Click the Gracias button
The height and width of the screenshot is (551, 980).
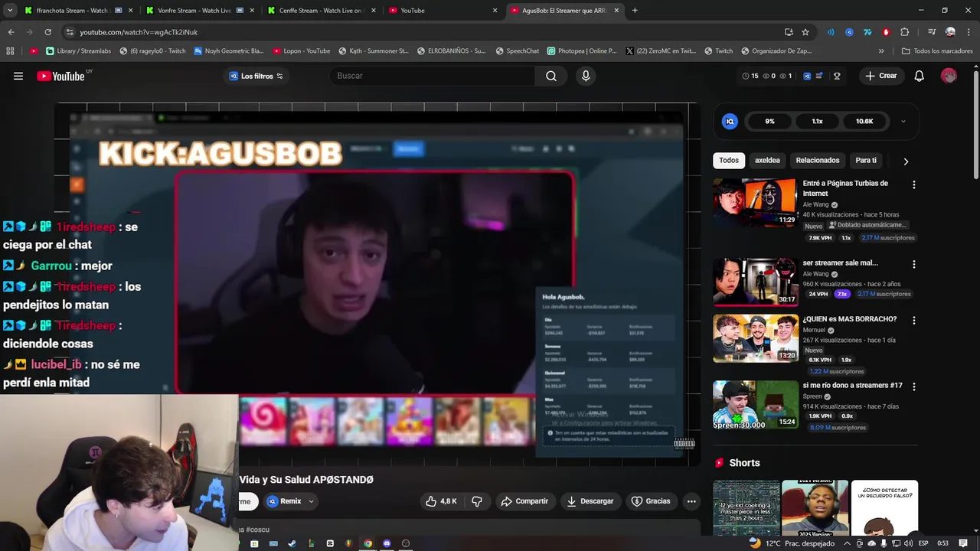(651, 501)
